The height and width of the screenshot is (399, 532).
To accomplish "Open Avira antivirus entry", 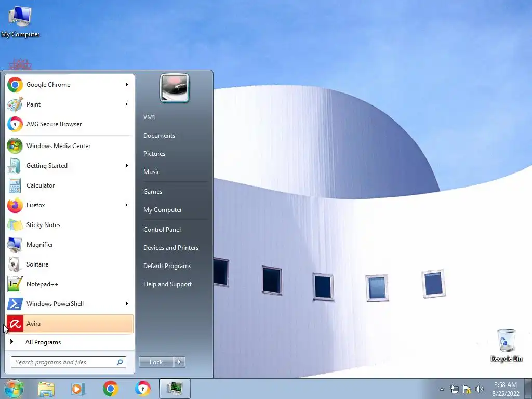I will [70, 324].
